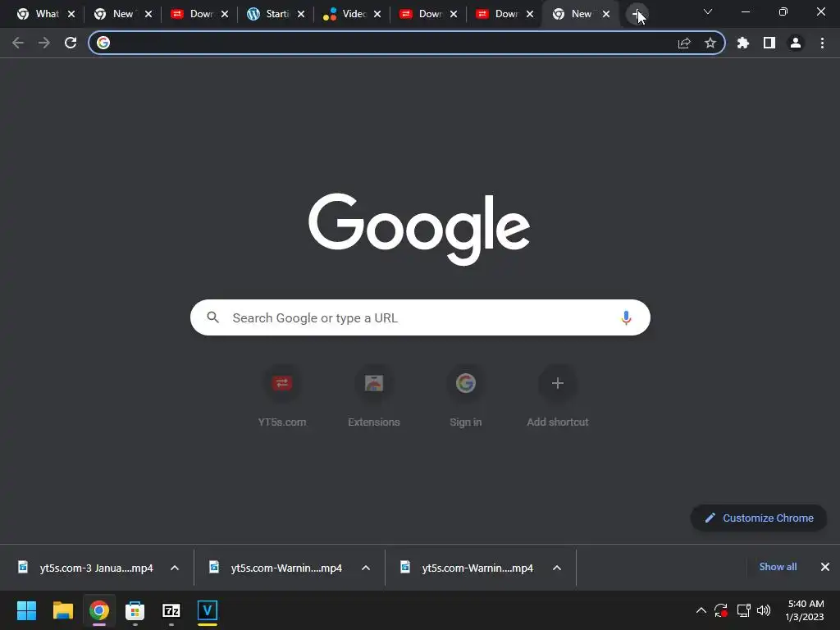
Task: Click Show all downloads link
Action: tap(778, 567)
